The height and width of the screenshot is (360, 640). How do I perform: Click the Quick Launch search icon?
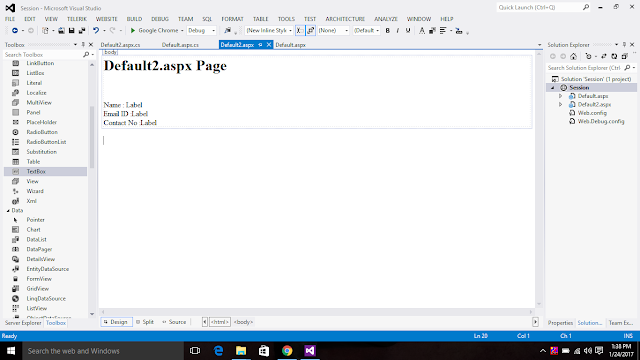pyautogui.click(x=586, y=7)
